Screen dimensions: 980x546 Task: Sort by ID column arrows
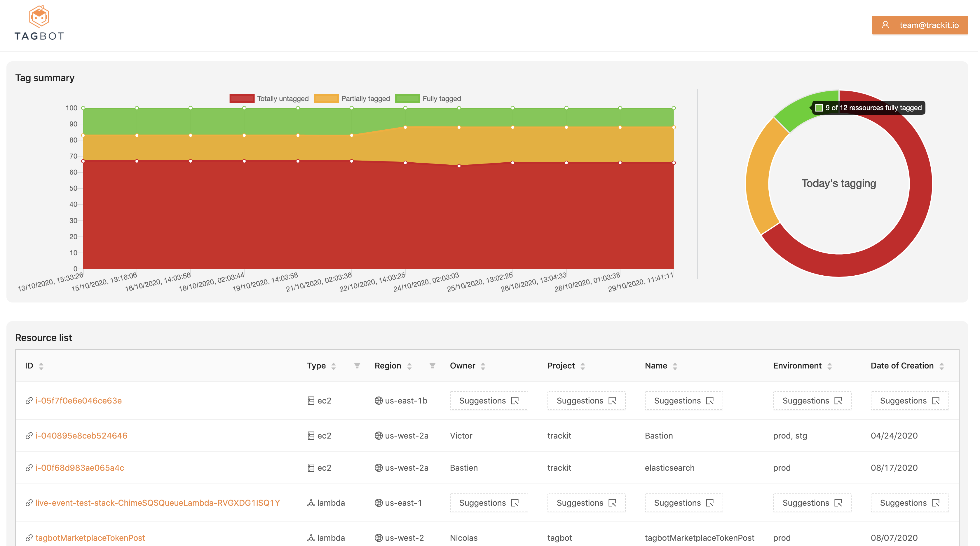(41, 366)
